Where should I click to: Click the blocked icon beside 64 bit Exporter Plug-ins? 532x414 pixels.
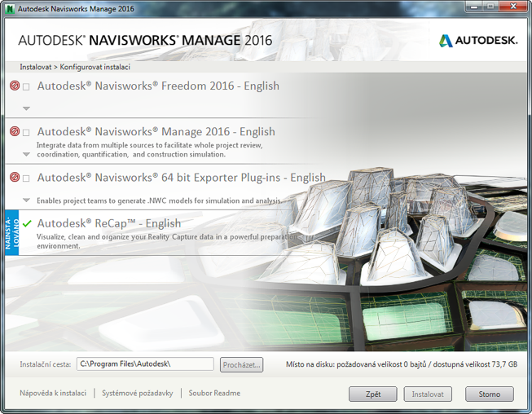[x=15, y=177]
